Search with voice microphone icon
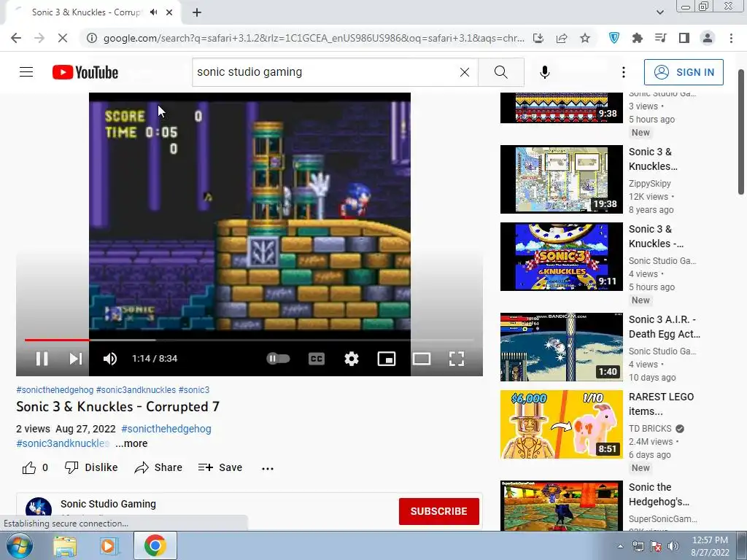Screen dimensions: 747x560 click(544, 72)
